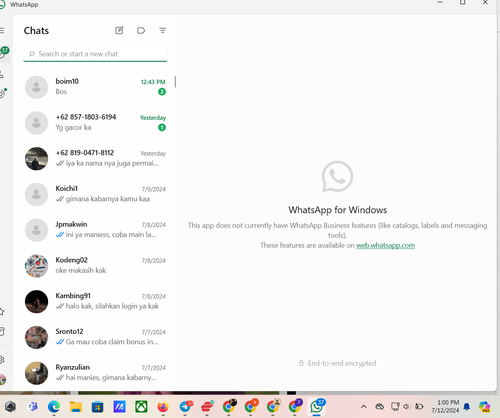This screenshot has width=500, height=418.
Task: Follow the web.whatsapp.com link
Action: pos(385,245)
